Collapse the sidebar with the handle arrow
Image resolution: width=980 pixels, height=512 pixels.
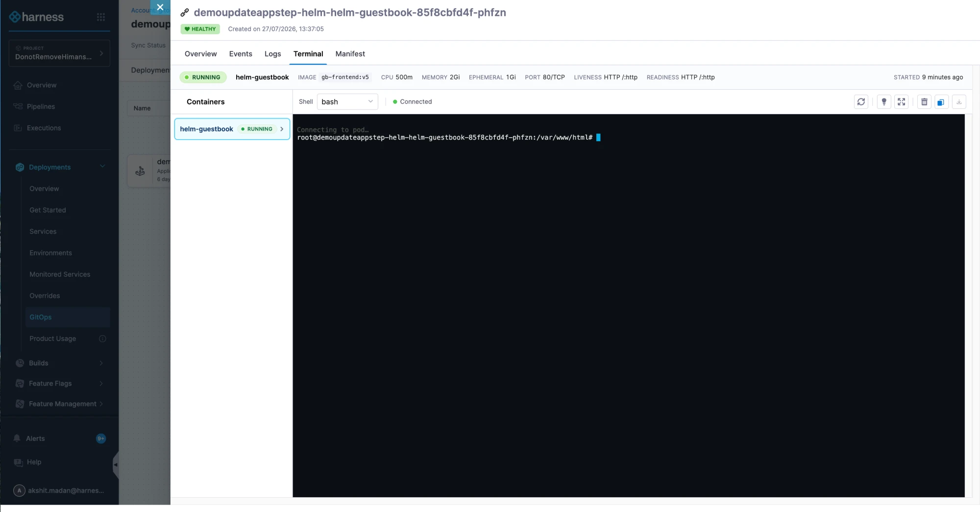point(116,464)
